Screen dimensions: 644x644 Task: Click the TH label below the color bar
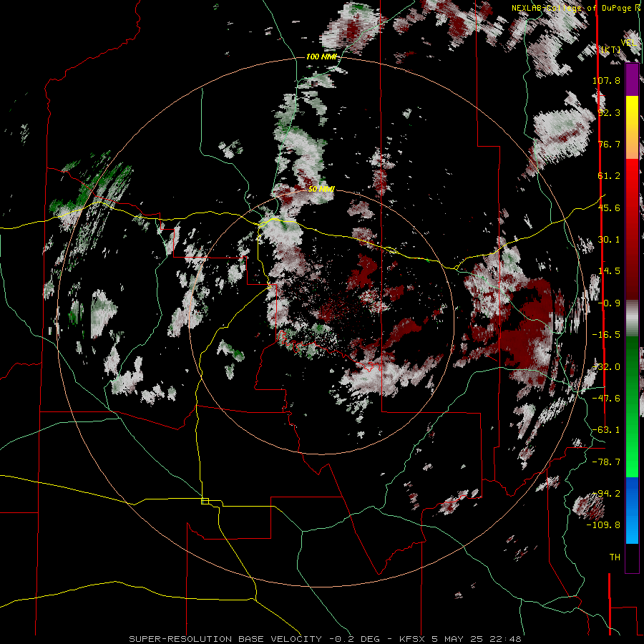tap(615, 557)
